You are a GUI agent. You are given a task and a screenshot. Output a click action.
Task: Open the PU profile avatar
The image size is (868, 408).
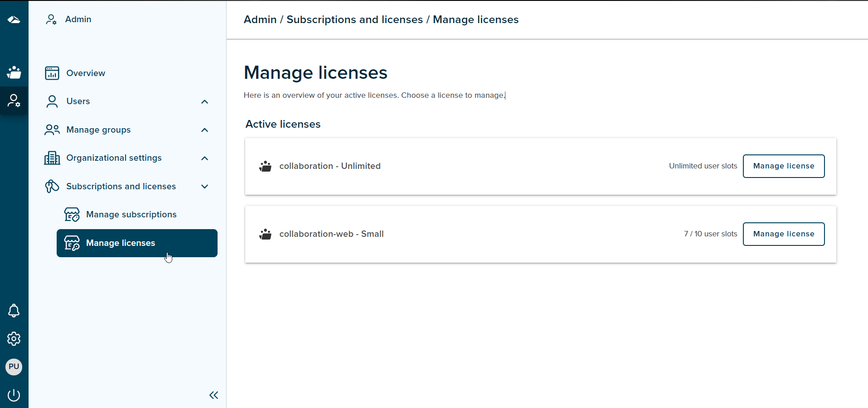tap(14, 367)
